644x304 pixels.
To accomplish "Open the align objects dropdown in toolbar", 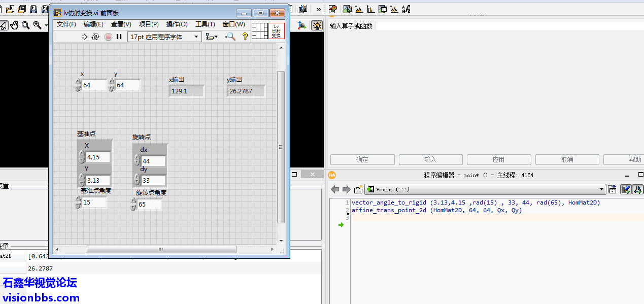I will coord(212,37).
